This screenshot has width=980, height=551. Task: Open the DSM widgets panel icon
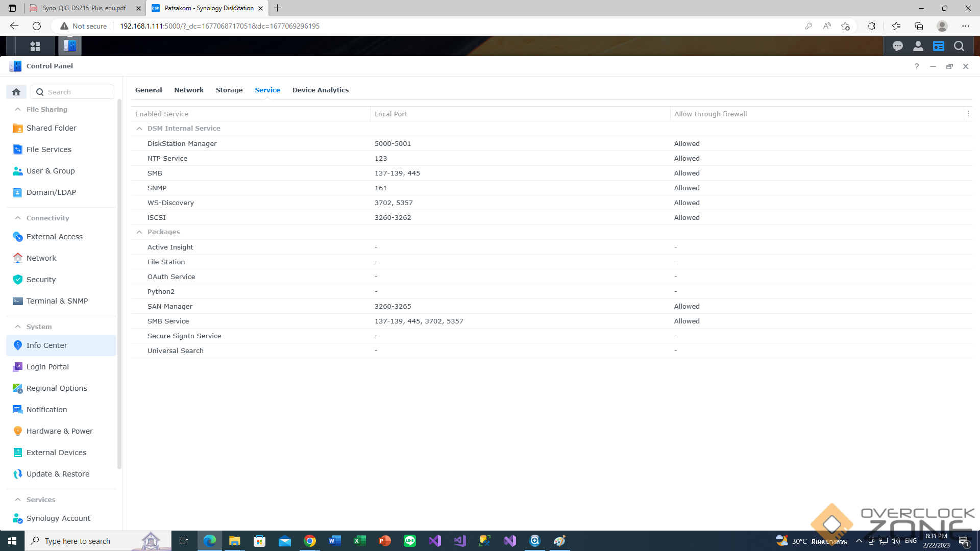[938, 46]
